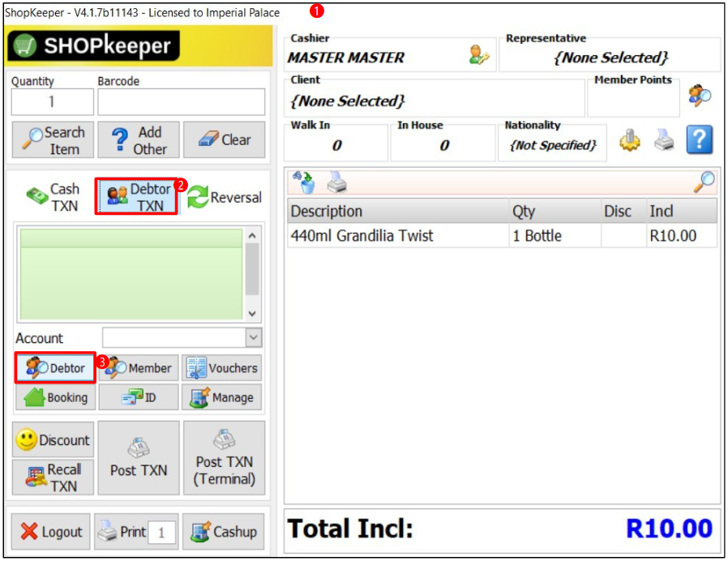Click the recycle bin icon above item list
The height and width of the screenshot is (561, 728).
[x=304, y=182]
